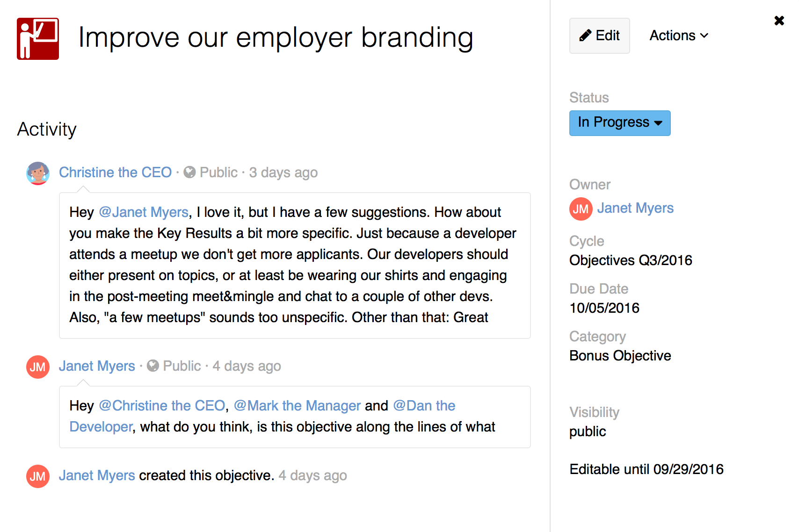This screenshot has height=532, width=799.
Task: Open the In Progress status dropdown
Action: click(x=619, y=123)
